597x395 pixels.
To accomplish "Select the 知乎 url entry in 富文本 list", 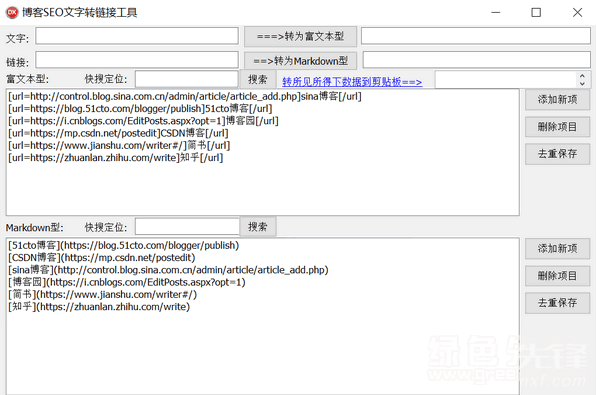I will tap(115, 158).
